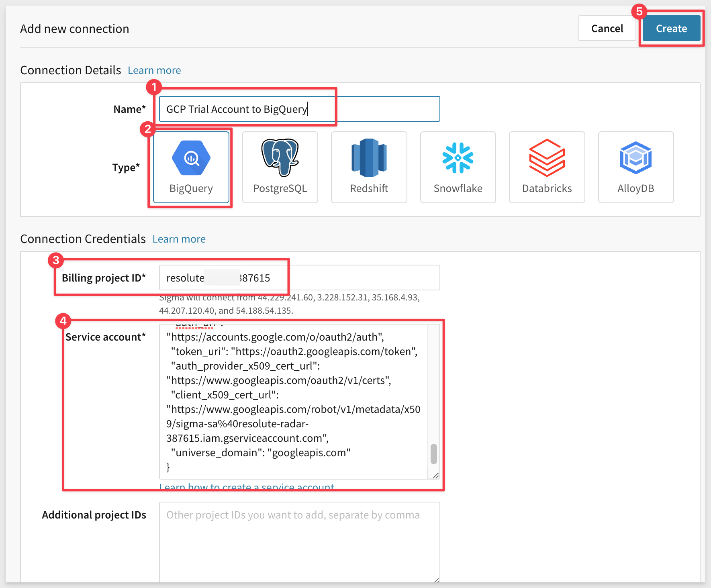711x588 pixels.
Task: Grab the Service account textarea resize handle
Action: [x=436, y=475]
